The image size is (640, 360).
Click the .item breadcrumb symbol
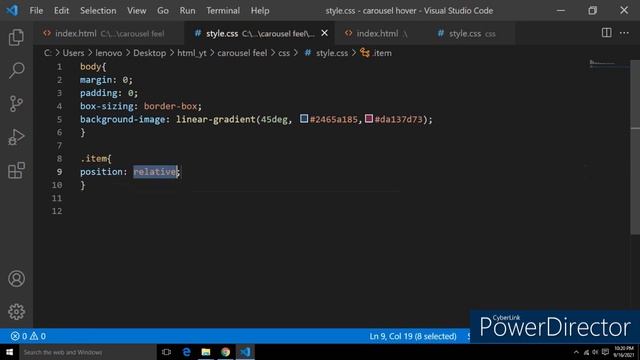[x=376, y=53]
